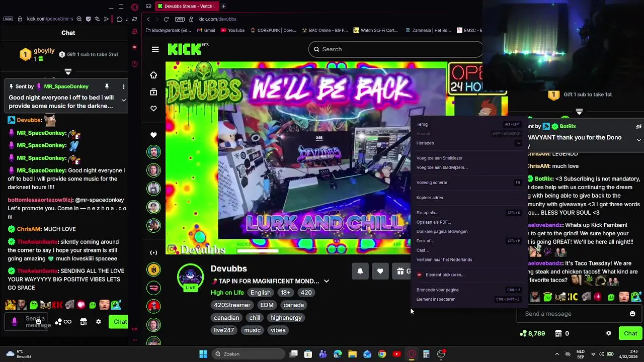Open the weather widget showing 6°C

[19, 354]
